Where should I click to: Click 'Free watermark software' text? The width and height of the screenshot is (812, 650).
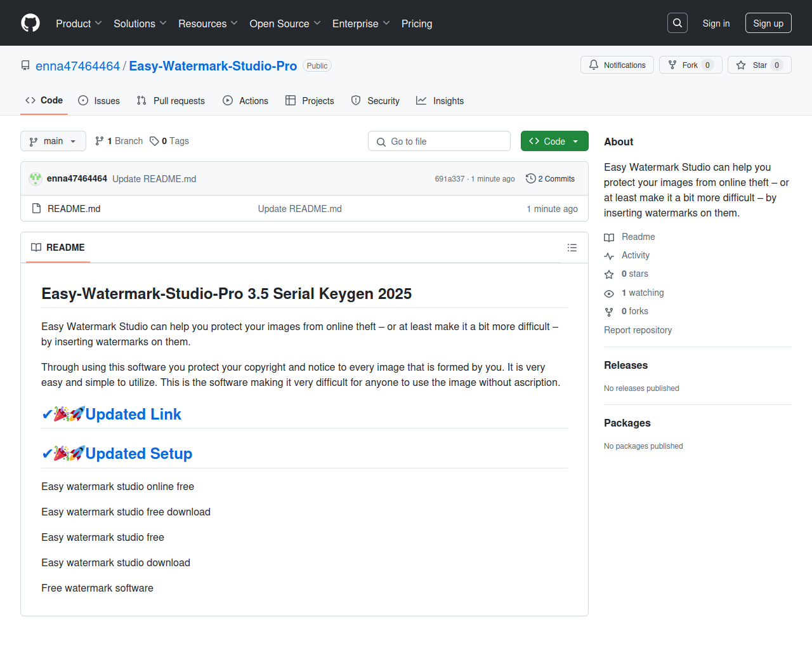tap(98, 588)
